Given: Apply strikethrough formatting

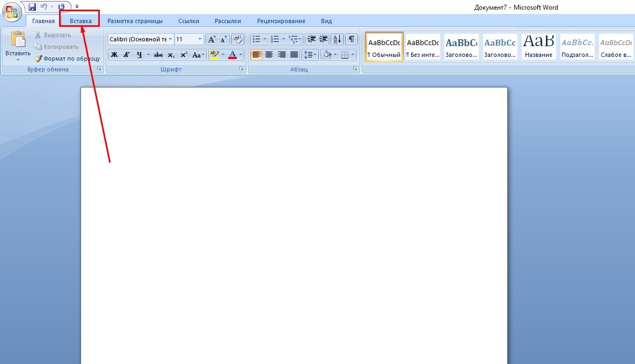Looking at the screenshot, I should click(158, 55).
